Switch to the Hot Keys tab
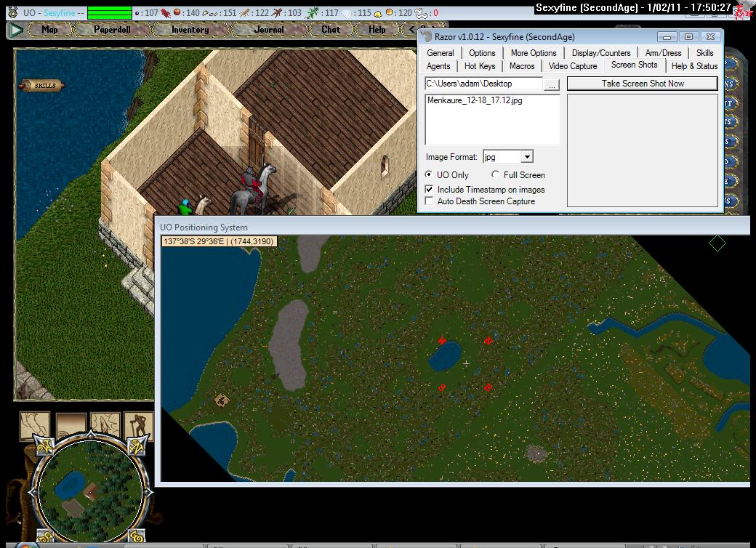 click(480, 66)
